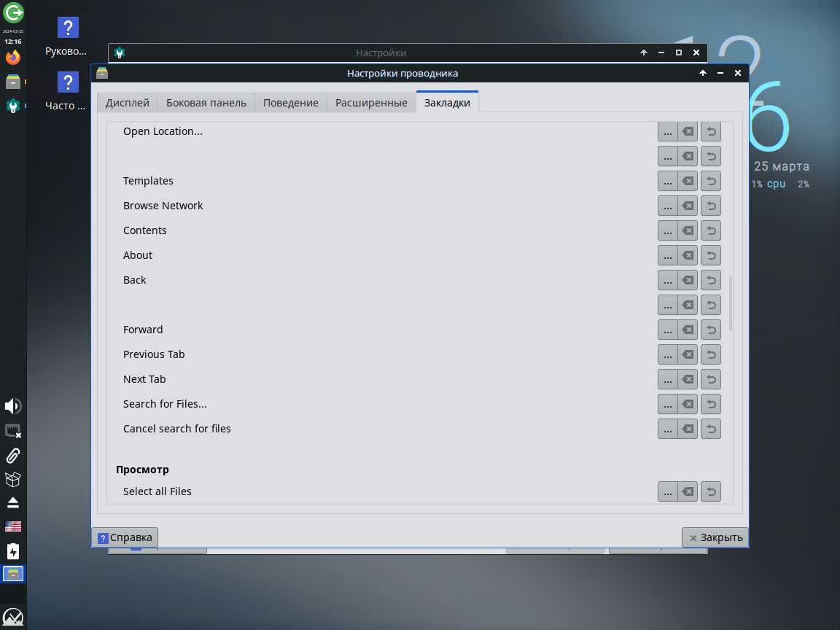Edit shortcut for Open Location... via ellipsis button

coord(667,131)
